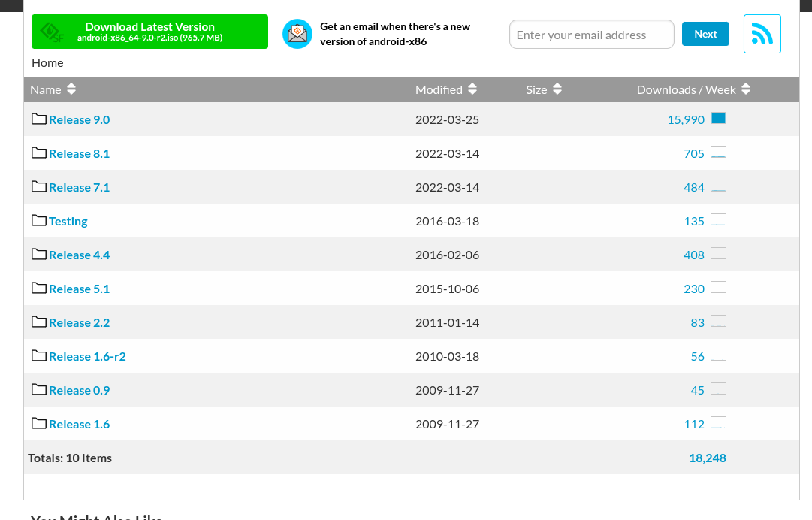Open the Release 8.1 downloads stats chart icon

718,153
